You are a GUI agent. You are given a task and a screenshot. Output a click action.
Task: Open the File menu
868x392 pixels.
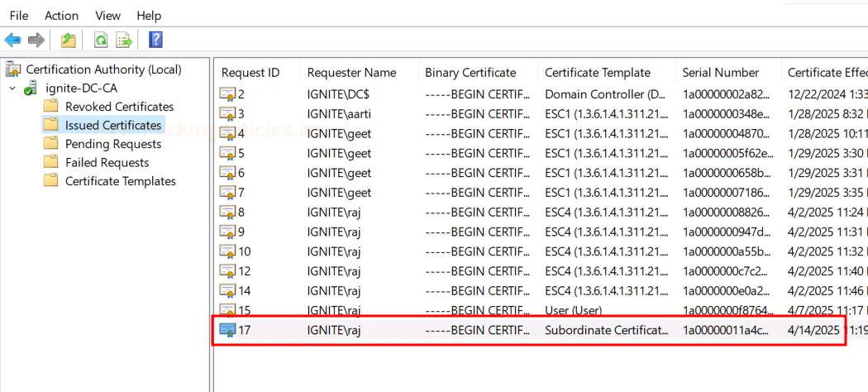tap(19, 16)
